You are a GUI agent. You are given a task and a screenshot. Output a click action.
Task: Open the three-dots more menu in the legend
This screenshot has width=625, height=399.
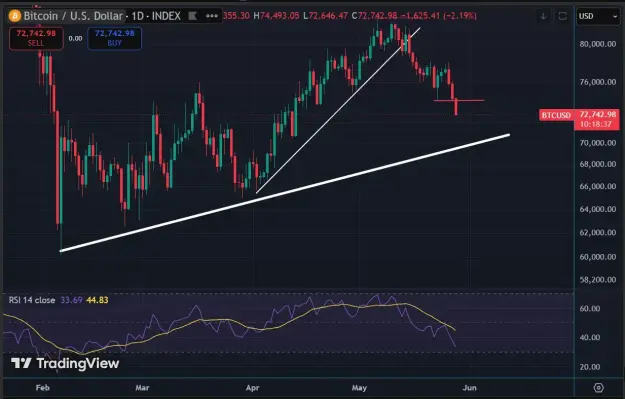click(212, 16)
